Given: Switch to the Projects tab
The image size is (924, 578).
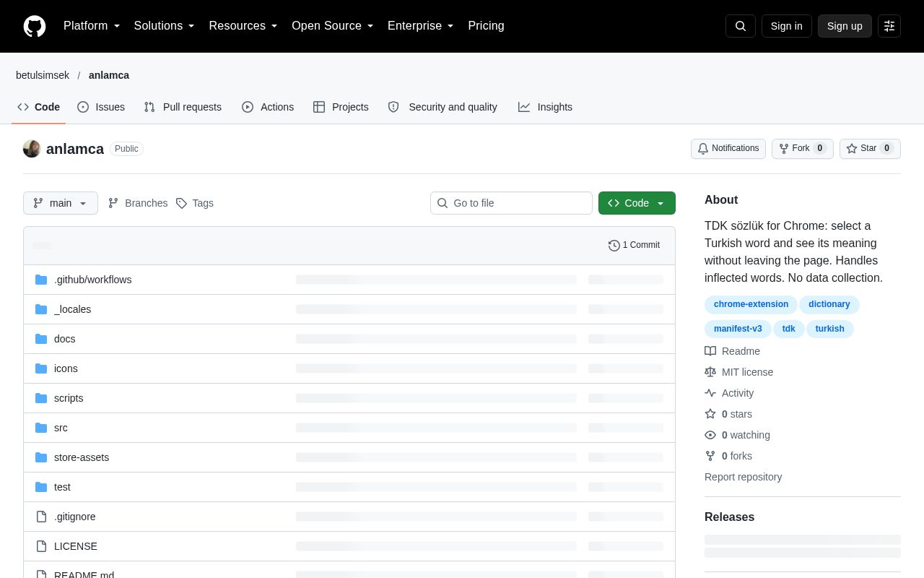Looking at the screenshot, I should point(341,107).
